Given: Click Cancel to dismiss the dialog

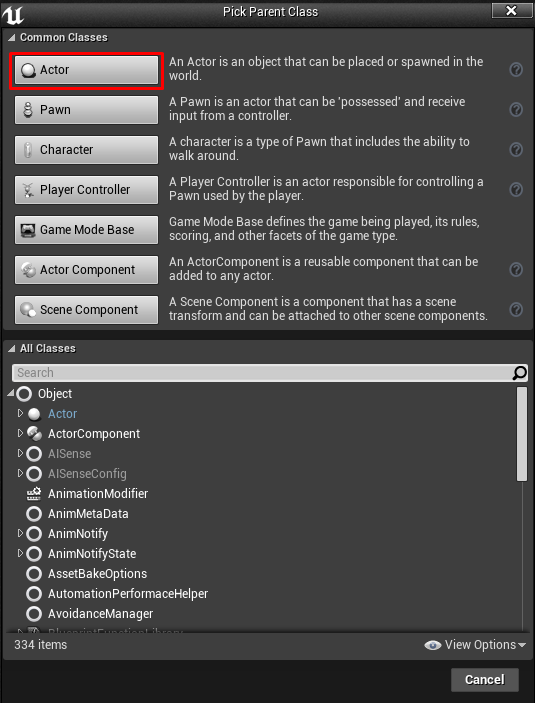Looking at the screenshot, I should [485, 680].
